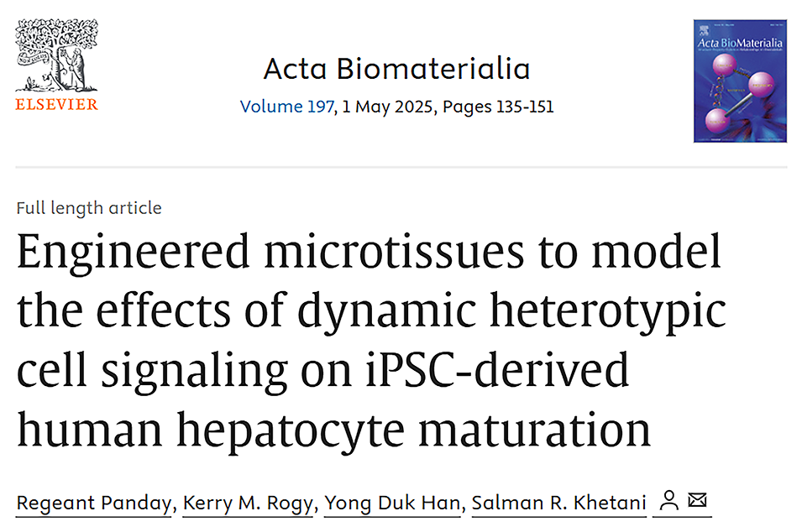Open author Regeant Panday's details
Screen dimensions: 802x532
click(x=92, y=503)
